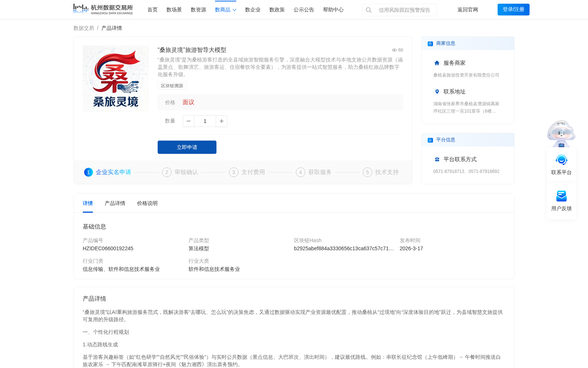588x368 pixels.
Task: Click the Hangzhou Data Exchange logo
Action: pyautogui.click(x=103, y=9)
